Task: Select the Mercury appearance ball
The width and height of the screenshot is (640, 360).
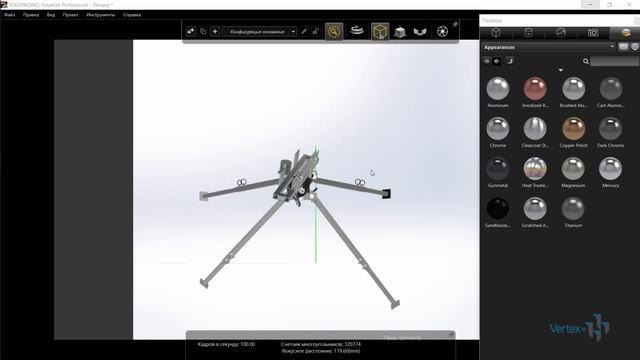Action: pos(611,168)
